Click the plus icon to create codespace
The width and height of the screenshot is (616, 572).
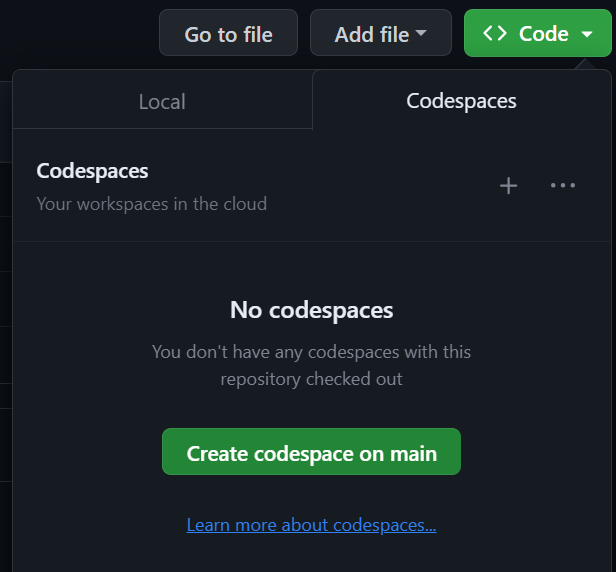(x=508, y=185)
